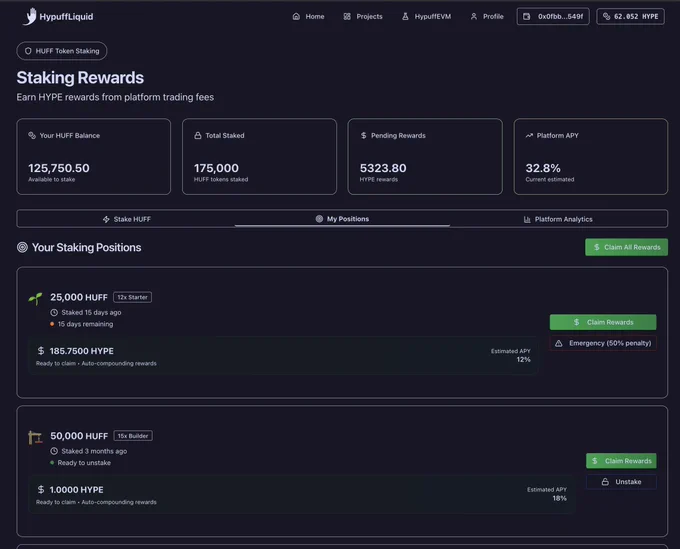Claim all rewards with the green button

pos(626,247)
